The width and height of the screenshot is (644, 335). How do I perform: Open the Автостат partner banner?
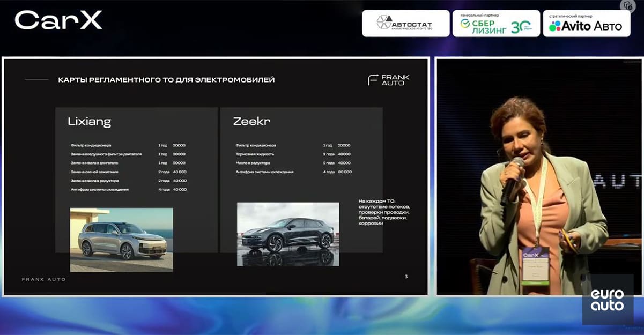(406, 23)
